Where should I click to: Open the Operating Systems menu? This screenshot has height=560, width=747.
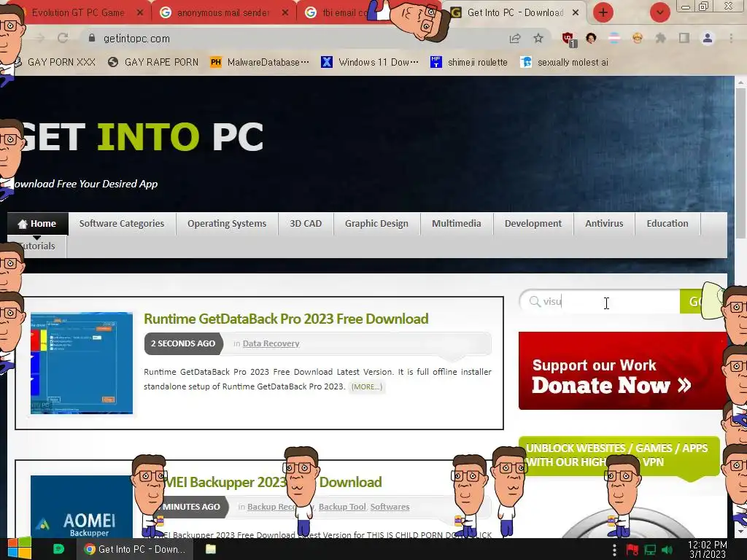click(x=227, y=223)
